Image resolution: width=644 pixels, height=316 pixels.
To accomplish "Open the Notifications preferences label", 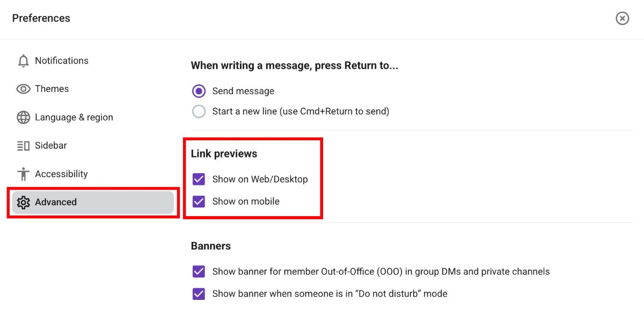I will pyautogui.click(x=62, y=61).
